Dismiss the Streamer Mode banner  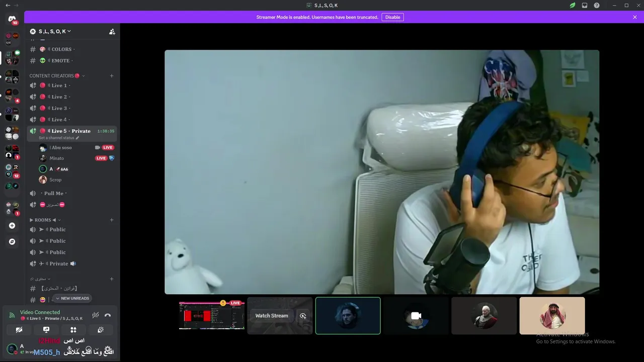pyautogui.click(x=635, y=17)
